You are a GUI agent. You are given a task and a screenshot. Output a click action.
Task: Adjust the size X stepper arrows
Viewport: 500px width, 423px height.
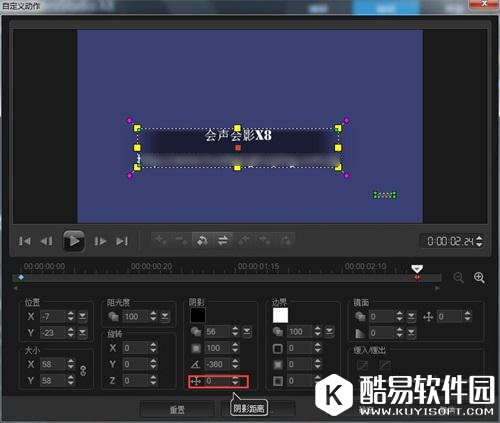pyautogui.click(x=71, y=364)
